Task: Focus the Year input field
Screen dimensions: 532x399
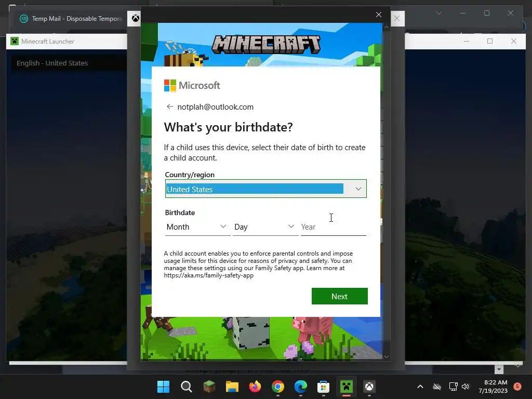Action: pos(333,227)
